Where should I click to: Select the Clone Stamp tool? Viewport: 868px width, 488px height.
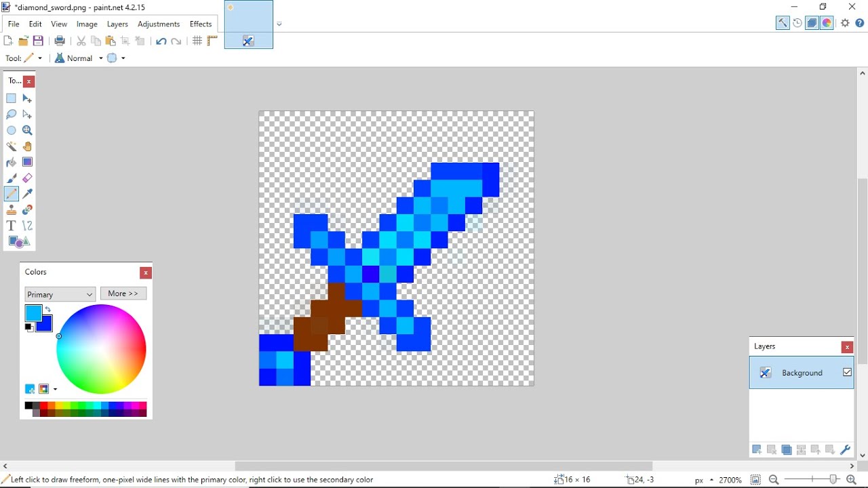pyautogui.click(x=12, y=210)
